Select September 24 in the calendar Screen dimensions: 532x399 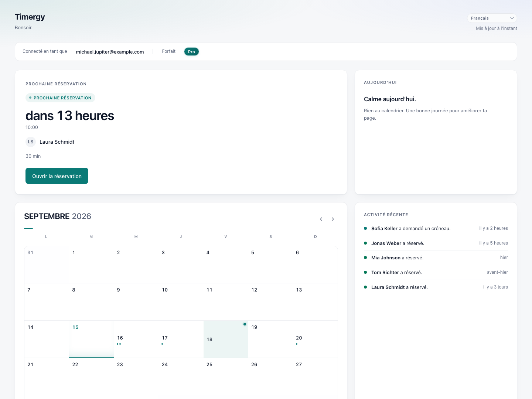[x=181, y=376]
